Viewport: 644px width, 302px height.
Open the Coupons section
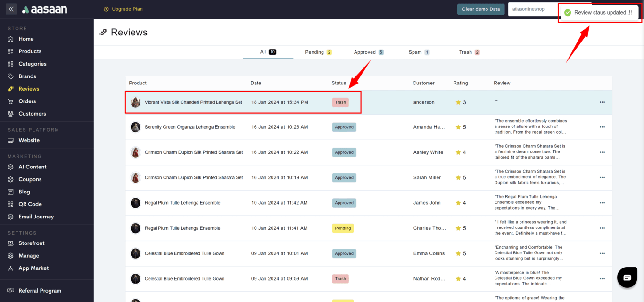30,179
